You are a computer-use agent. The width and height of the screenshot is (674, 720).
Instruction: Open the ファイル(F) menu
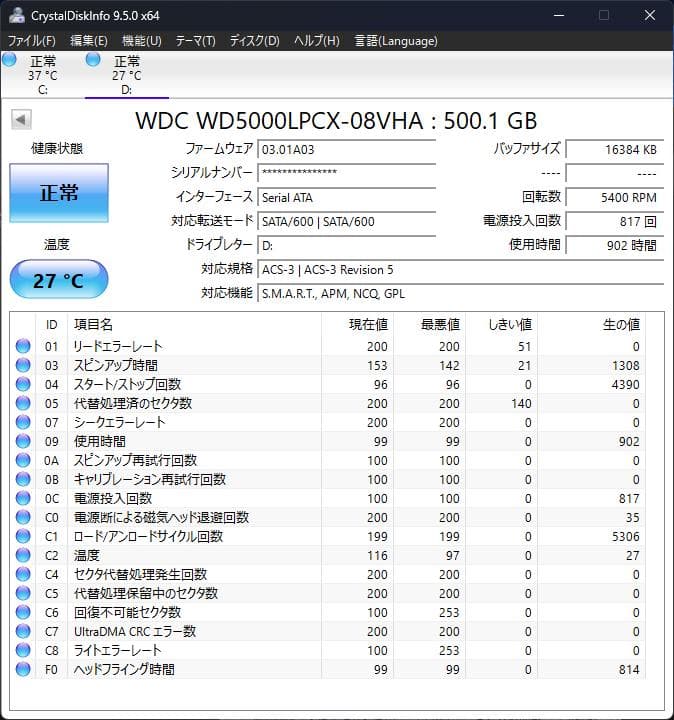(32, 41)
